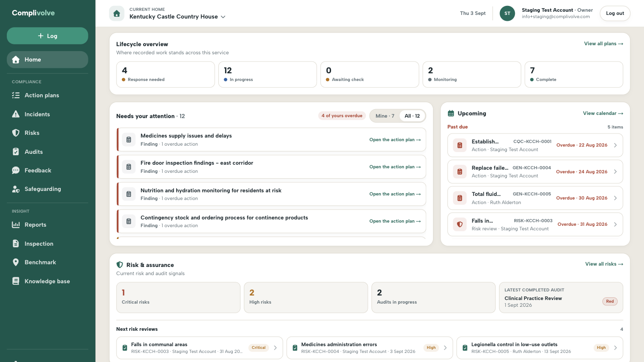Viewport: 644px width, 362px height.
Task: Open Audits in the sidebar
Action: [x=48, y=152]
